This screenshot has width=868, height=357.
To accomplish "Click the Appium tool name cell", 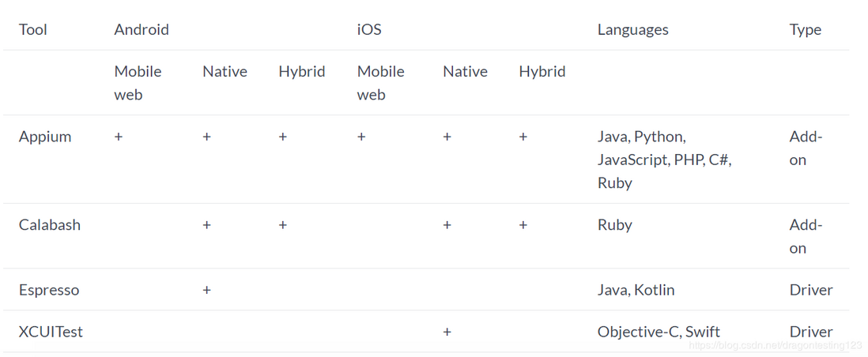I will (45, 137).
